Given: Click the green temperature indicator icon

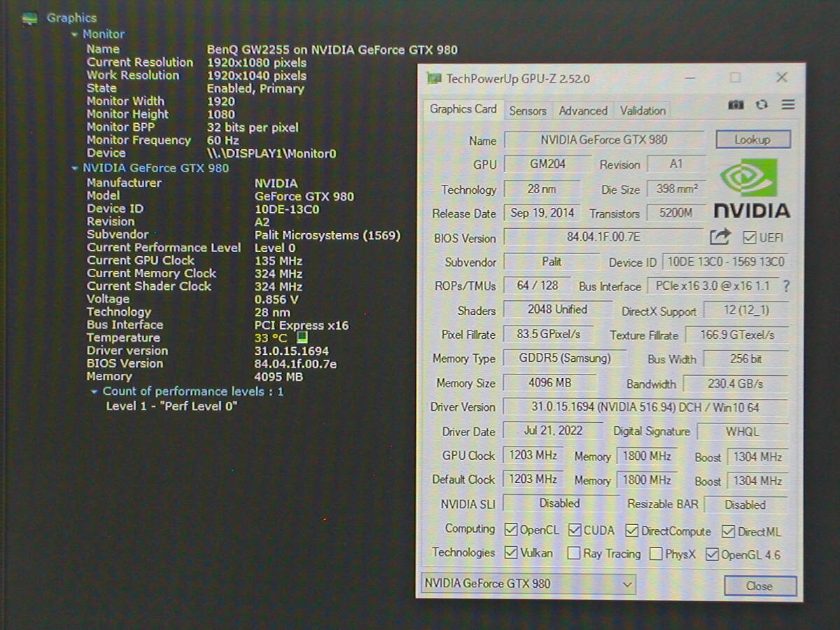Looking at the screenshot, I should [302, 337].
